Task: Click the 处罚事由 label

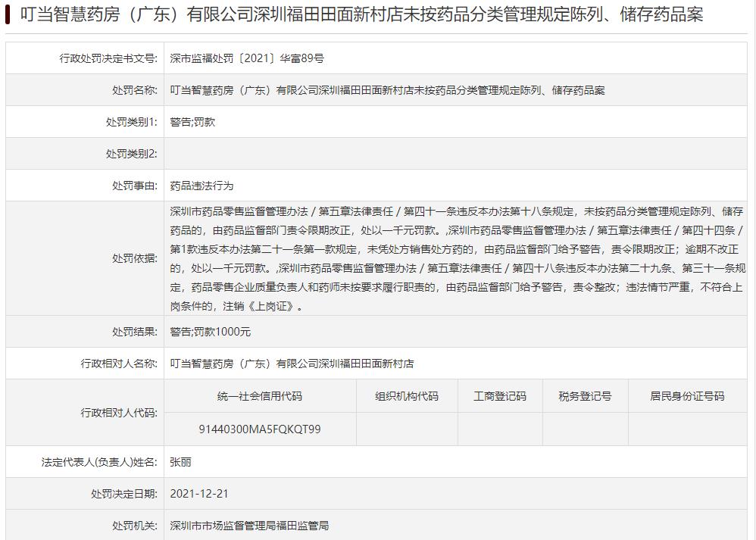Action: coord(135,186)
